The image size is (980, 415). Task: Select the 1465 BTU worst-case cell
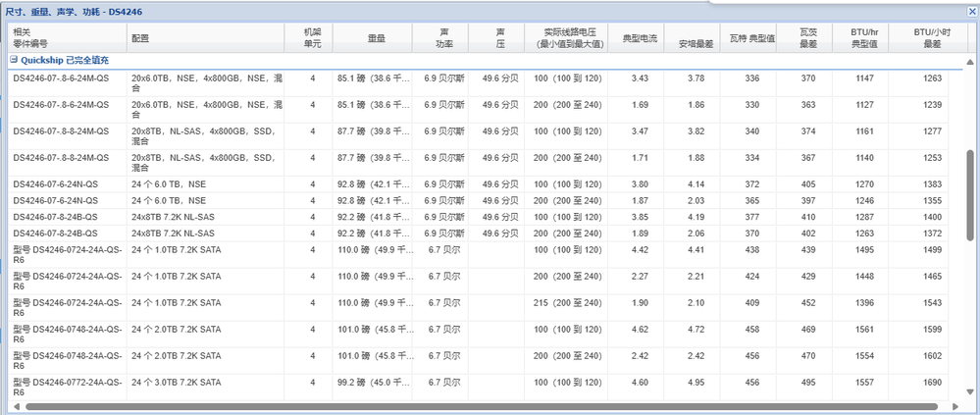coord(932,277)
